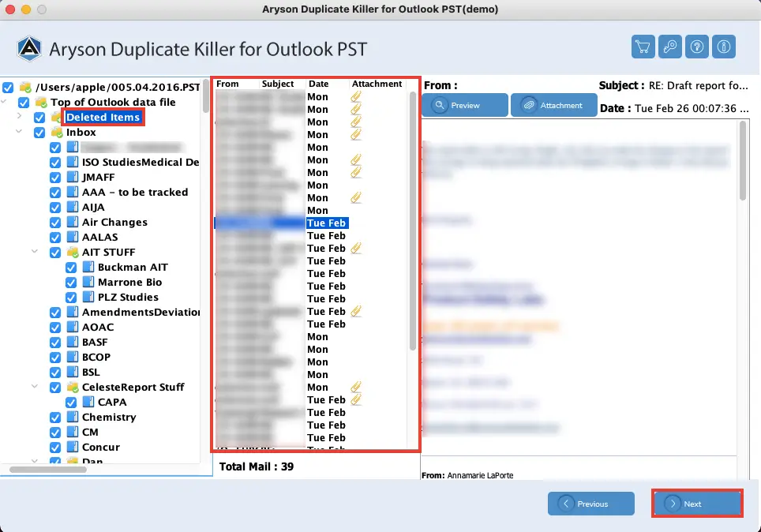Uncheck Top of Outlook data file checkbox

(x=24, y=103)
